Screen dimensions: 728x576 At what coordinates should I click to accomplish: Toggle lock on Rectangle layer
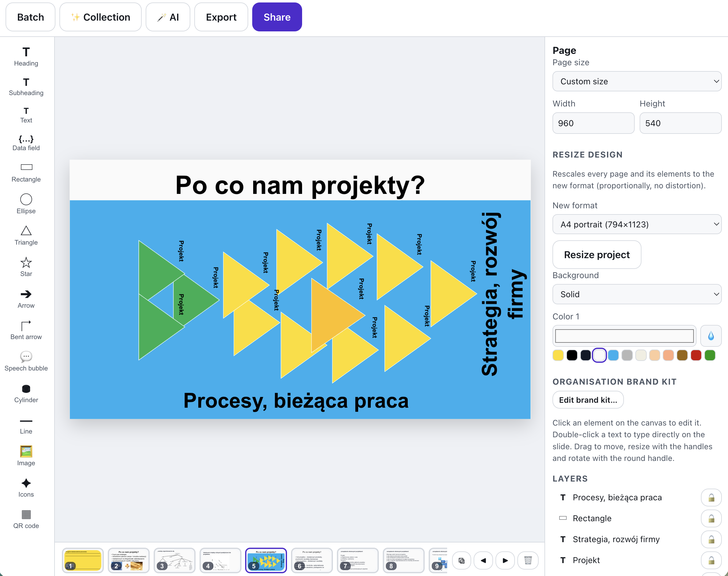coord(711,519)
